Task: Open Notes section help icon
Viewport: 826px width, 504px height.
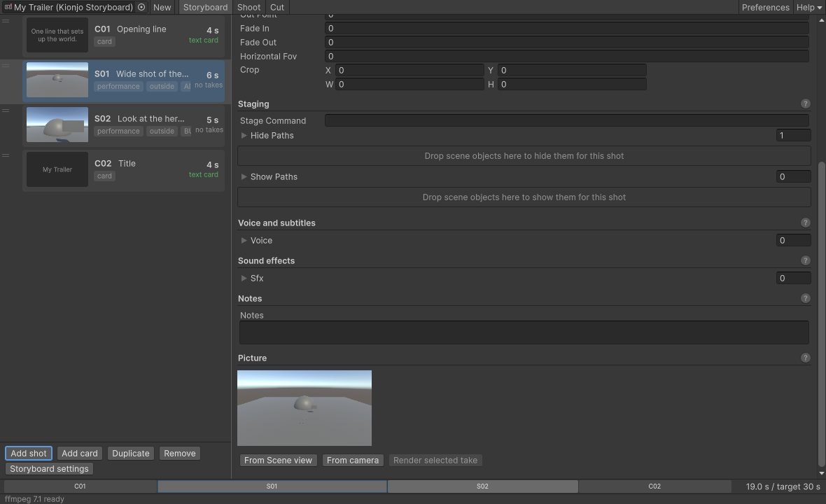Action: pos(805,299)
